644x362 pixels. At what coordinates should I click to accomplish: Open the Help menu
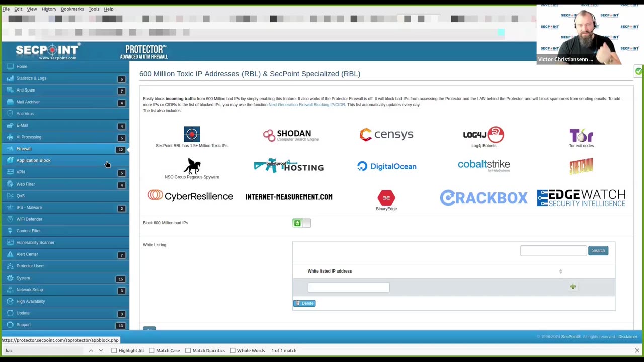pos(109,9)
